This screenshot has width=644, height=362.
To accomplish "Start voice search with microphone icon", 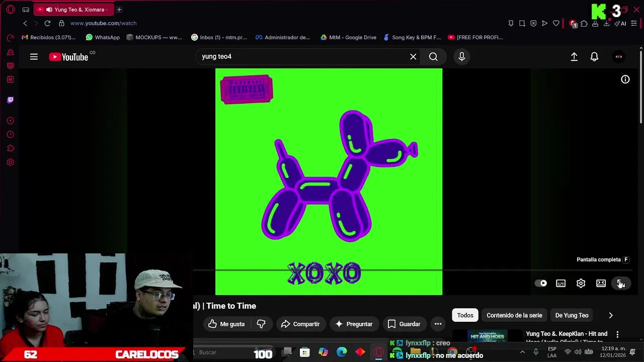I will coord(461,57).
